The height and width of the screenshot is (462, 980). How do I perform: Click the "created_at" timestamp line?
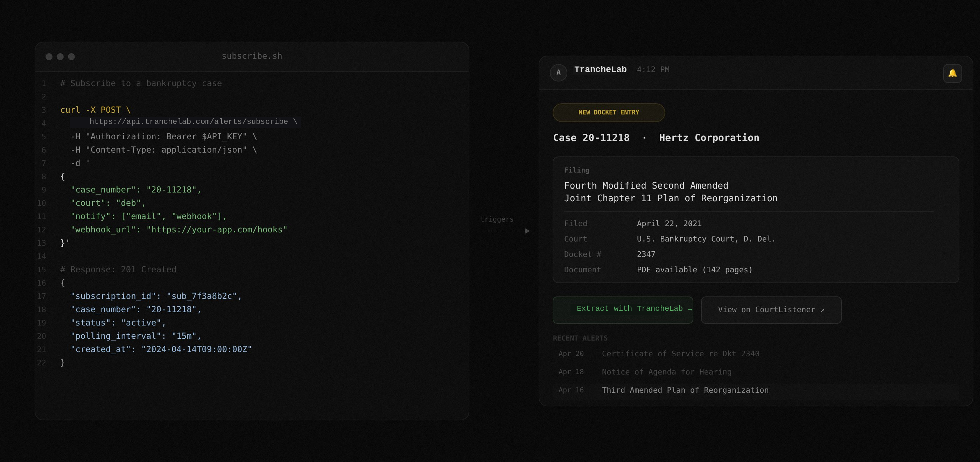click(161, 349)
